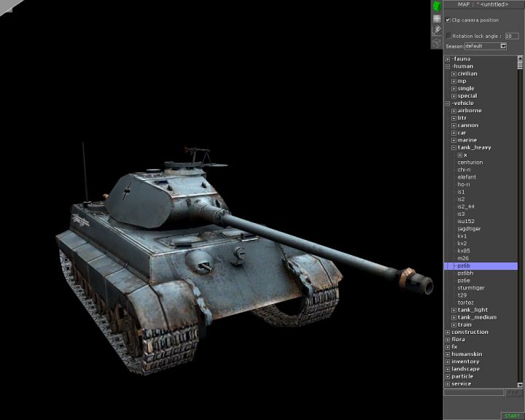The height and width of the screenshot is (420, 525).
Task: Click the brush tool icon below grid
Action: point(437,31)
